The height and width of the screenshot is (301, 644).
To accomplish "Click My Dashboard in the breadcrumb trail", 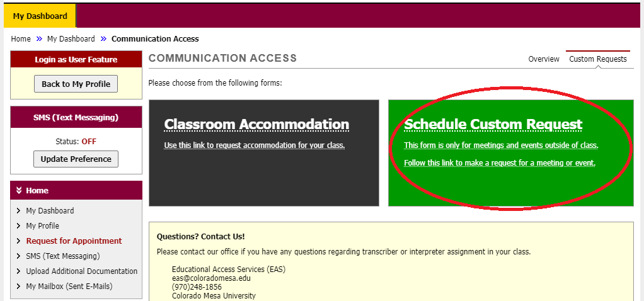I will tap(71, 39).
